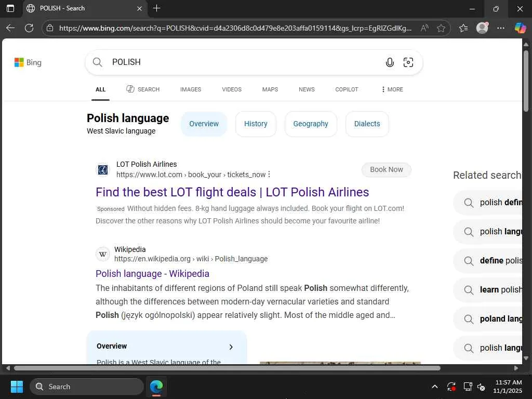This screenshot has width=532, height=399.
Task: Click LOT Polish Airlines favicon
Action: click(x=103, y=170)
